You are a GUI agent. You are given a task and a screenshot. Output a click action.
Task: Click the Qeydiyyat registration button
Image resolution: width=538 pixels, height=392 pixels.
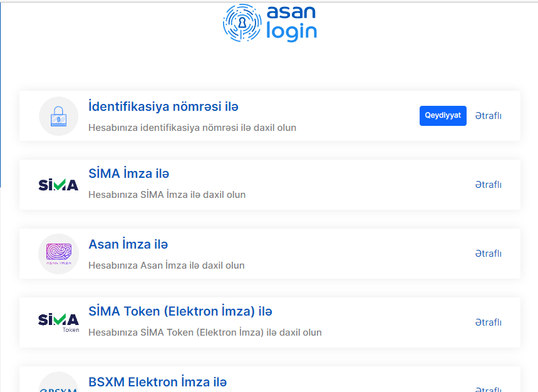click(443, 116)
